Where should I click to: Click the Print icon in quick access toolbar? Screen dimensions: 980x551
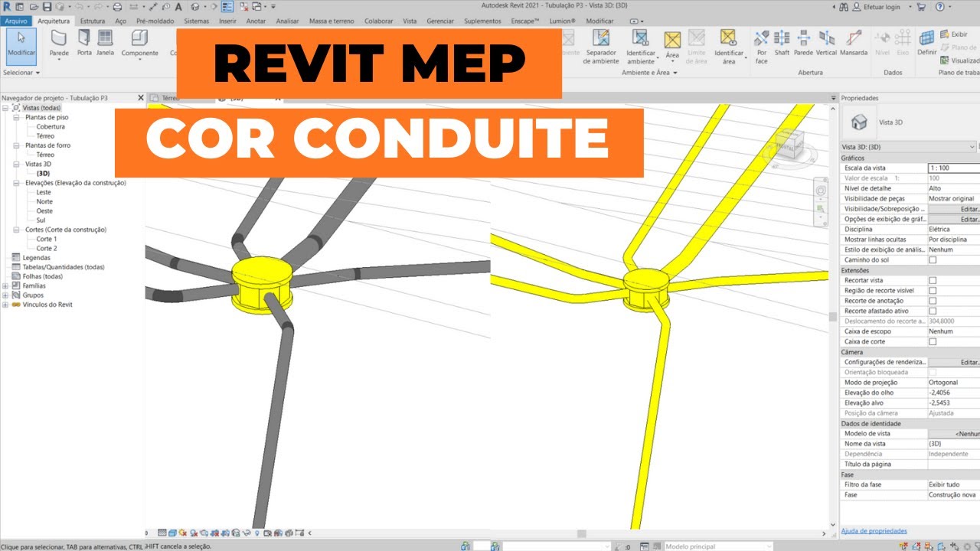point(117,6)
